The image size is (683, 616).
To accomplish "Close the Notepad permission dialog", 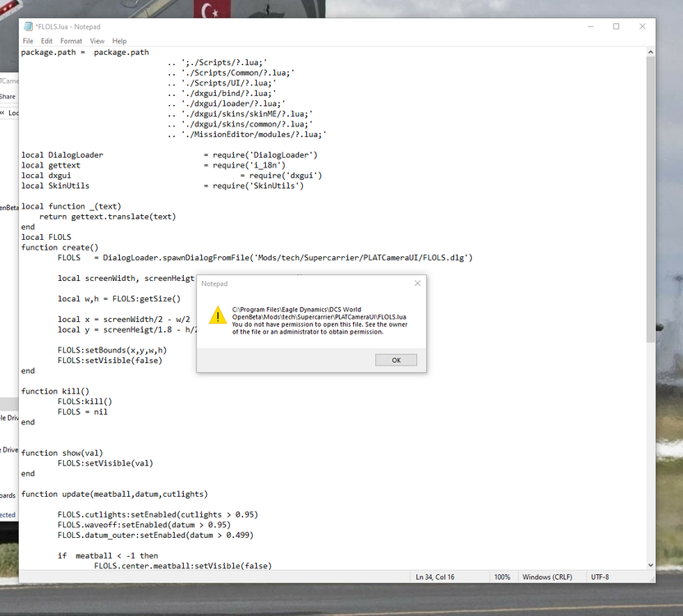I will coord(417,283).
